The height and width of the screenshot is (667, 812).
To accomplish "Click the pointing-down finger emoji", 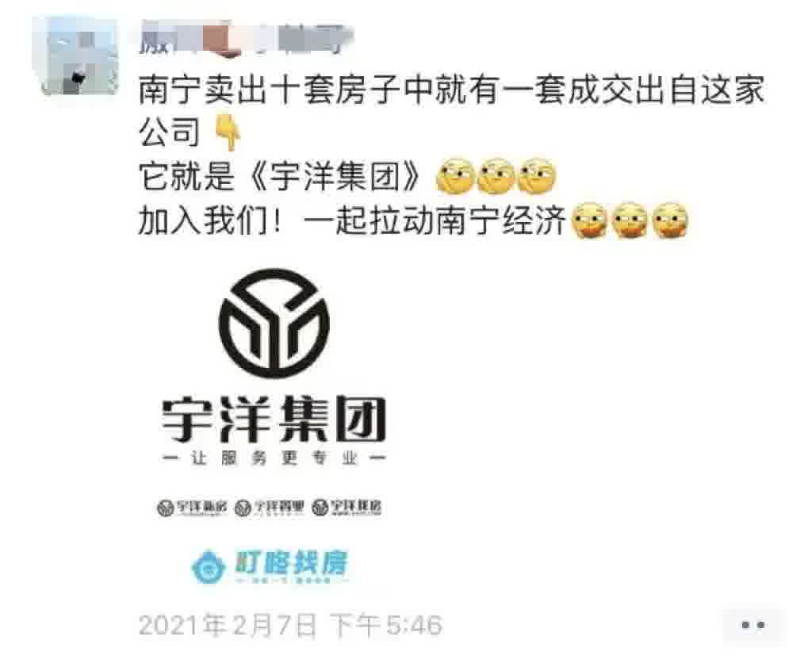I will [228, 133].
